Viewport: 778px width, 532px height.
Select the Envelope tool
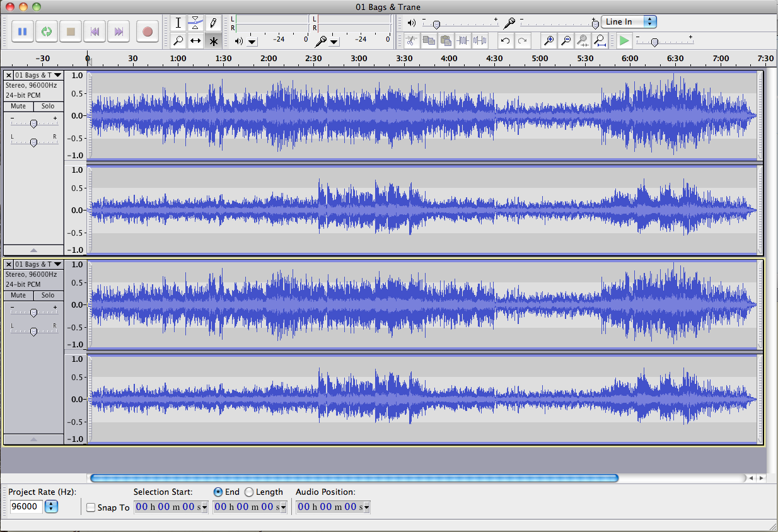[x=196, y=23]
